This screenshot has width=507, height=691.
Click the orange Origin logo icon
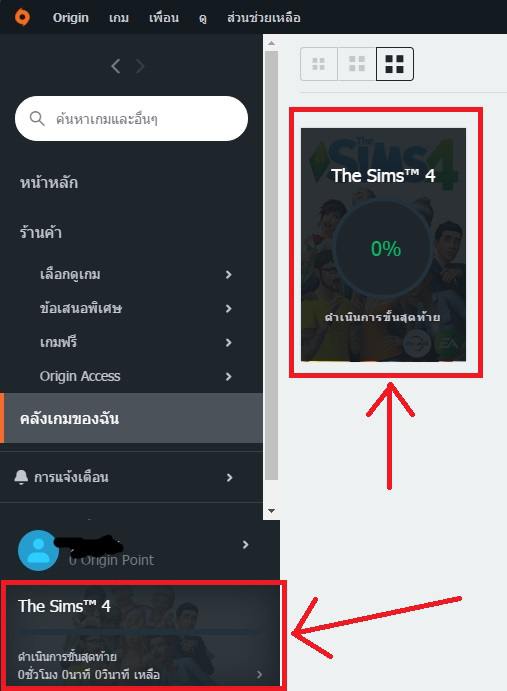point(22,17)
